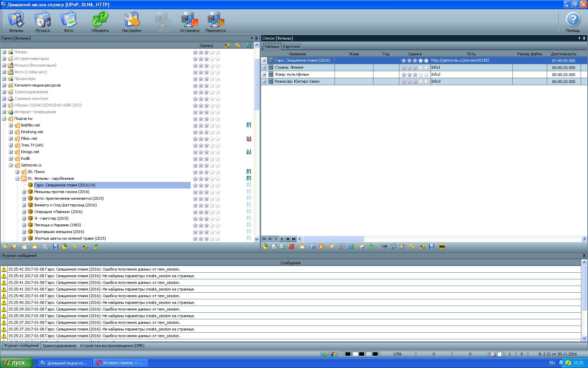Stop the server with the Остановка icon
This screenshot has width=588, height=368.
(x=189, y=22)
